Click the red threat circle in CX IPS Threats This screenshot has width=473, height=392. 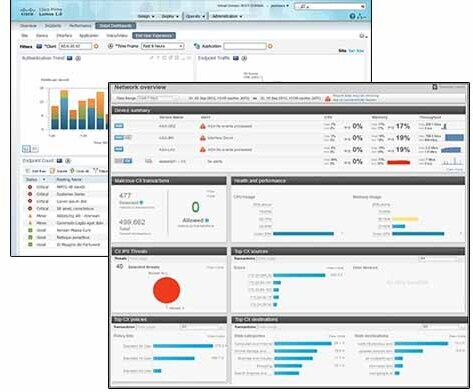[167, 290]
